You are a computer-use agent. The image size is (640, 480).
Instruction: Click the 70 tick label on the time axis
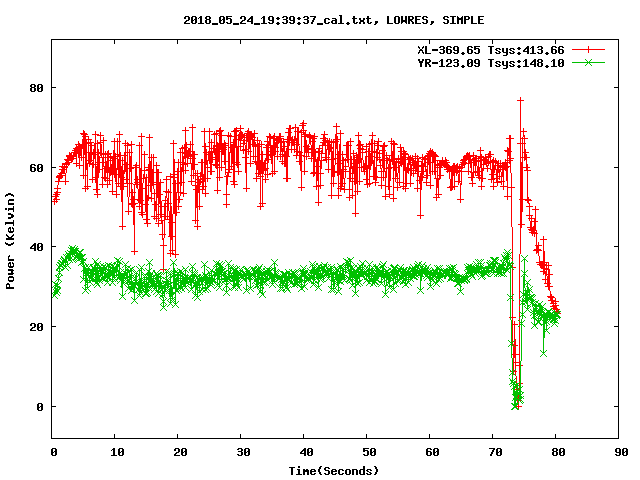(495, 452)
